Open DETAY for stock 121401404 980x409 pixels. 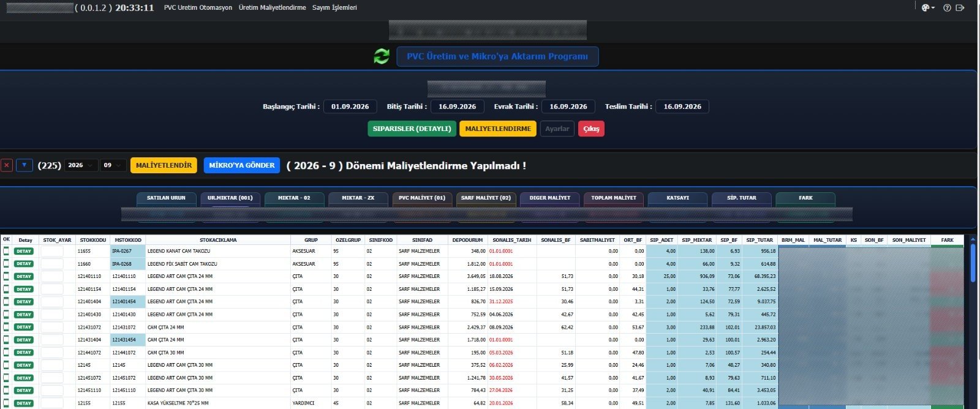[x=24, y=302]
